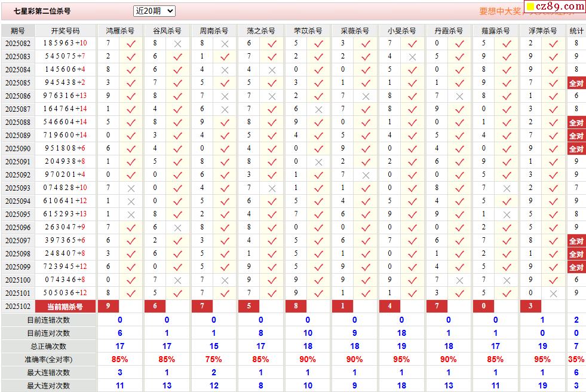Viewport: 586px width, 392px height.
Task: Click the red 全对 badge in row 2025097
Action: pyautogui.click(x=576, y=241)
